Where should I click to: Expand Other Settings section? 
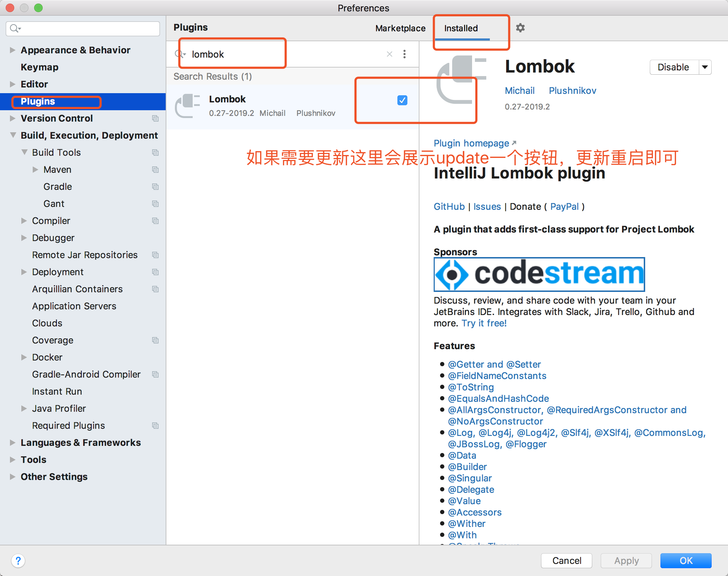[12, 477]
